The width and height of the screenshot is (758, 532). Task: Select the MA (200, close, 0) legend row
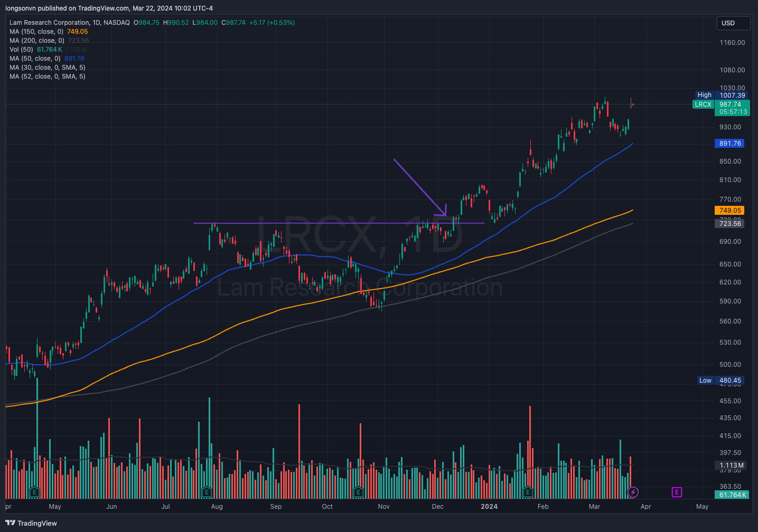click(x=49, y=41)
